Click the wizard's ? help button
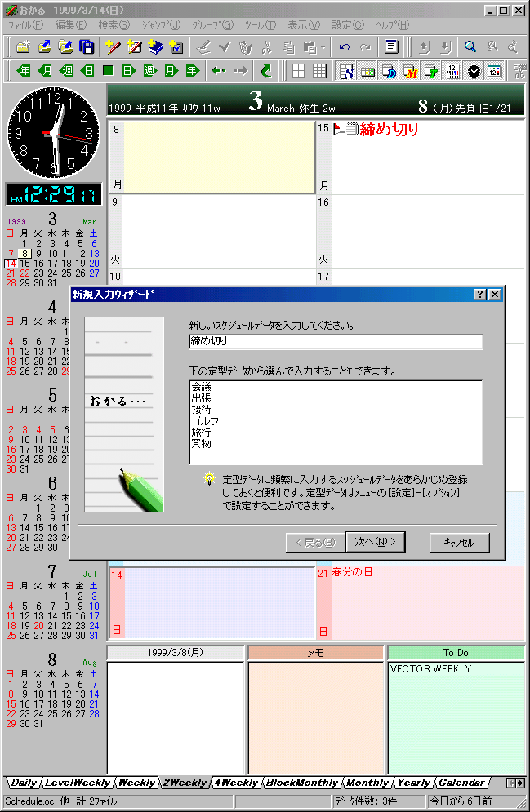530x812 pixels. 479,294
